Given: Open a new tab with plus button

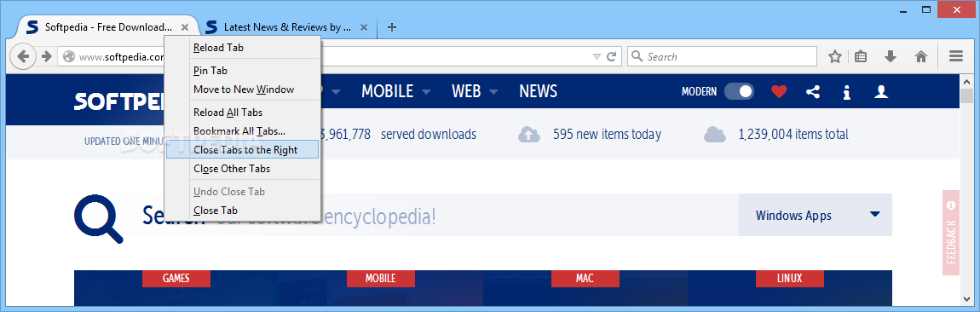Looking at the screenshot, I should [392, 27].
